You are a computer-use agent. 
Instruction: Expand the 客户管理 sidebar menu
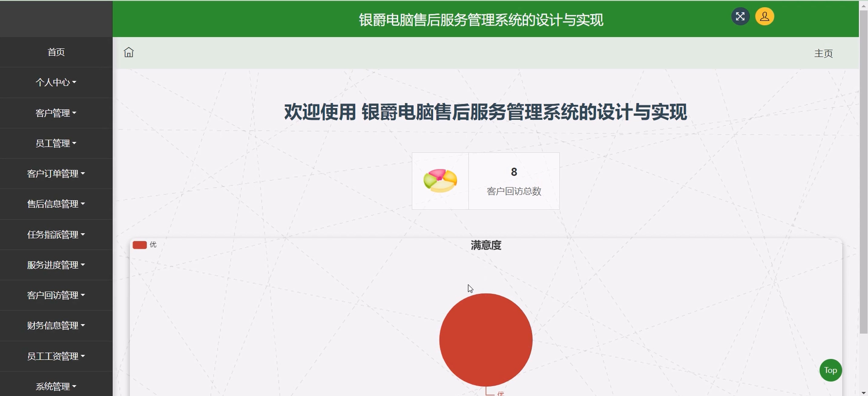pos(56,113)
